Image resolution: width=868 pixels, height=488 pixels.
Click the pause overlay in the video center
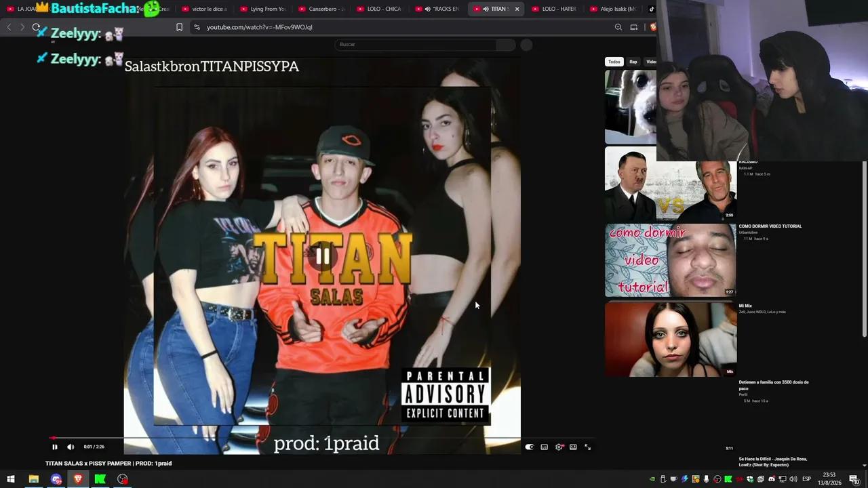(x=323, y=256)
